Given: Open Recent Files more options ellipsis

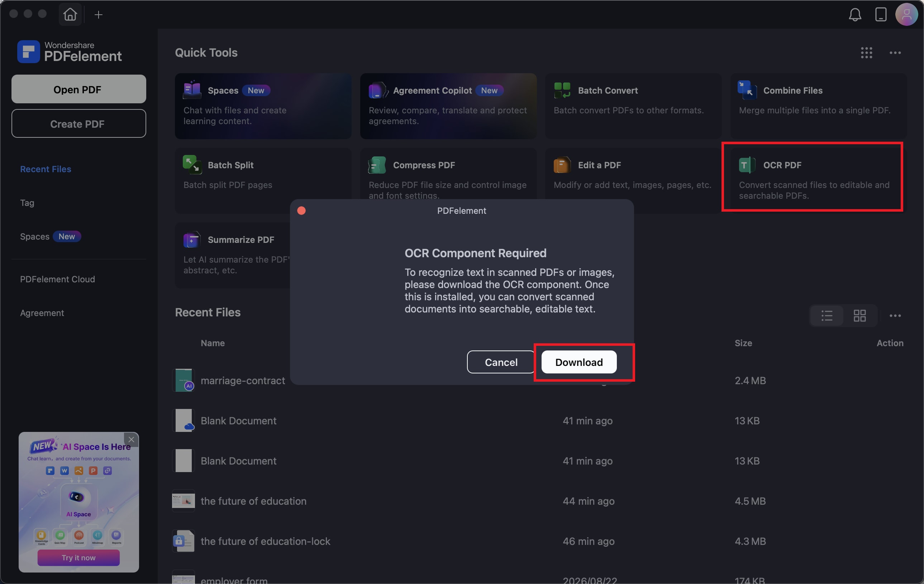Looking at the screenshot, I should [895, 316].
